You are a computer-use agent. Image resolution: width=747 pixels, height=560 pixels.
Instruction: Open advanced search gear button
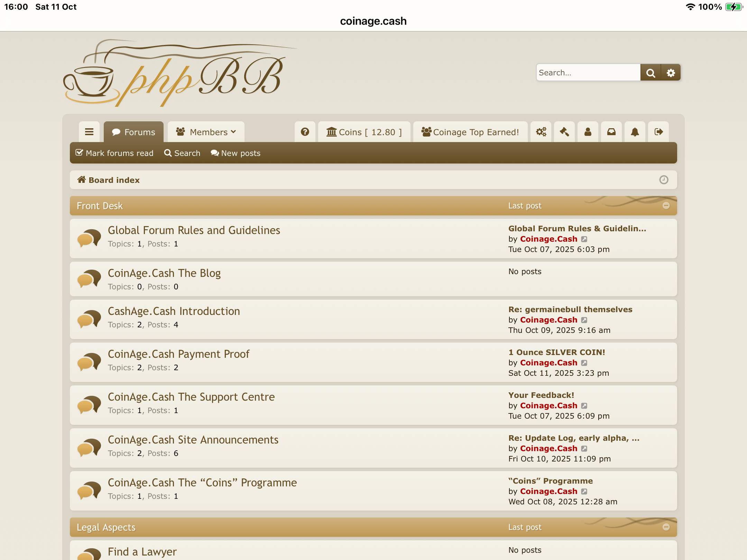click(x=671, y=73)
